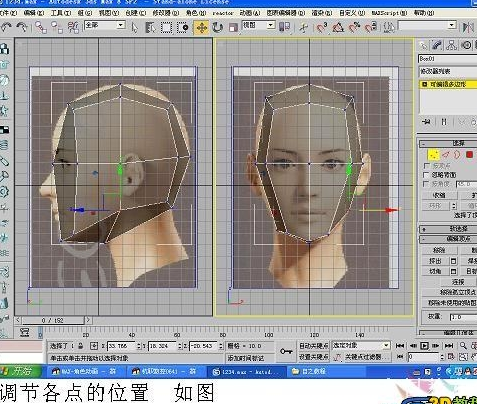The width and height of the screenshot is (477, 404).
Task: Click the Connect button
Action: point(458,282)
